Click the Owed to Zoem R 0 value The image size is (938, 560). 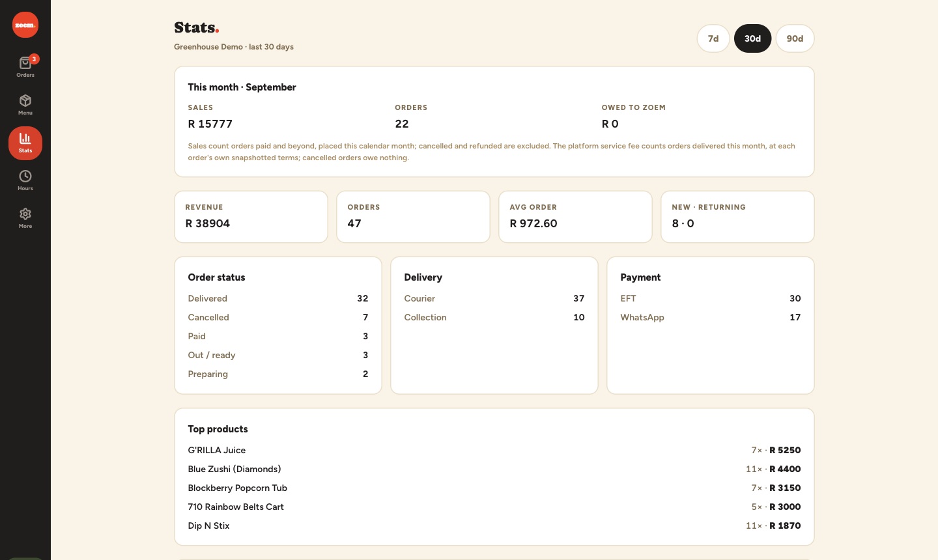pos(610,124)
